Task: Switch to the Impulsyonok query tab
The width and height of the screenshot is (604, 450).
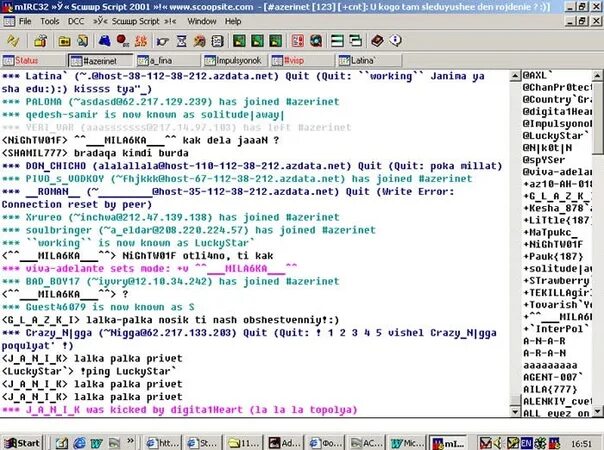Action: click(235, 60)
